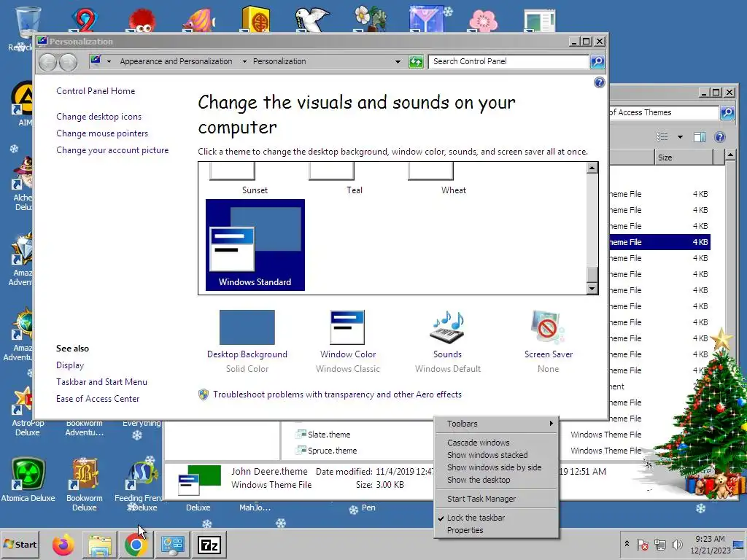Click the network tray icon
The image size is (747, 560).
coord(659,544)
